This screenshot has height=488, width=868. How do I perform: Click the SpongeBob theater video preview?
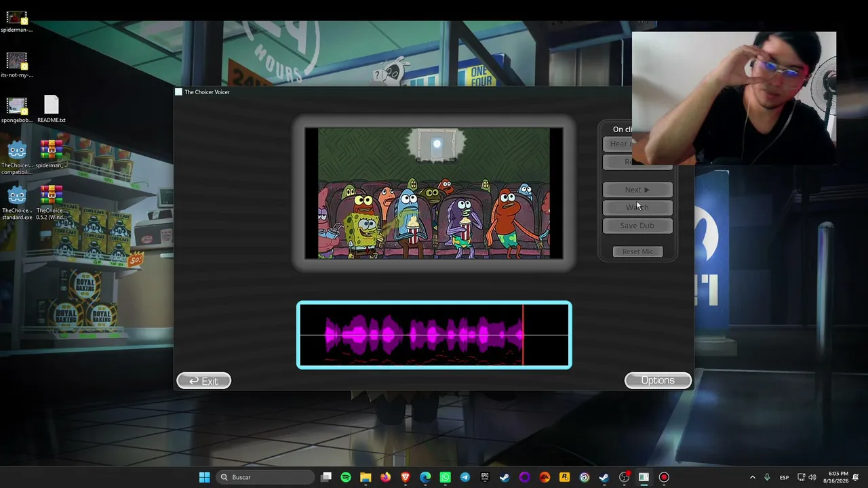434,193
